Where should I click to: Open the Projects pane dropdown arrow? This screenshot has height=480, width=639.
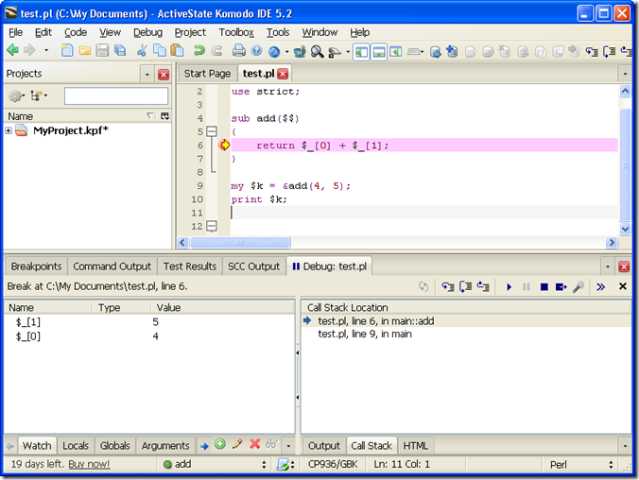[147, 75]
